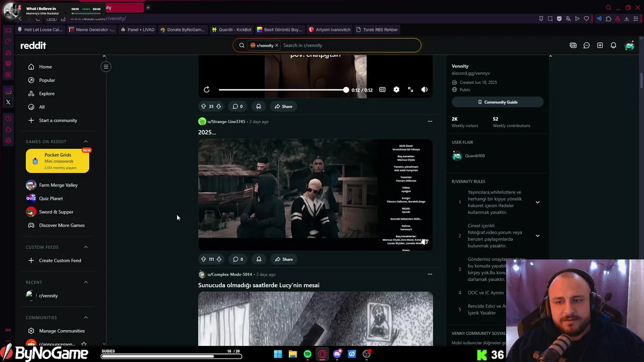Unmute the '2025...' video thumbnail
The image size is (644, 362).
coord(425,242)
